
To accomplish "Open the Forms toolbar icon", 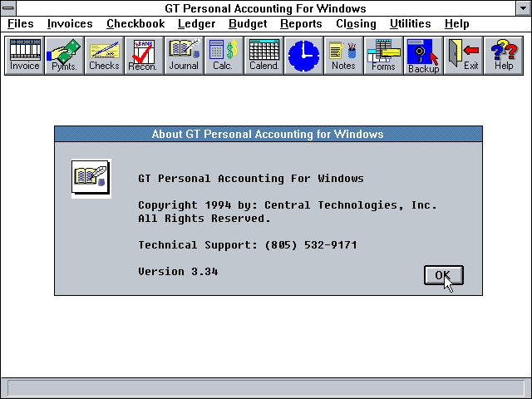I will pos(384,56).
